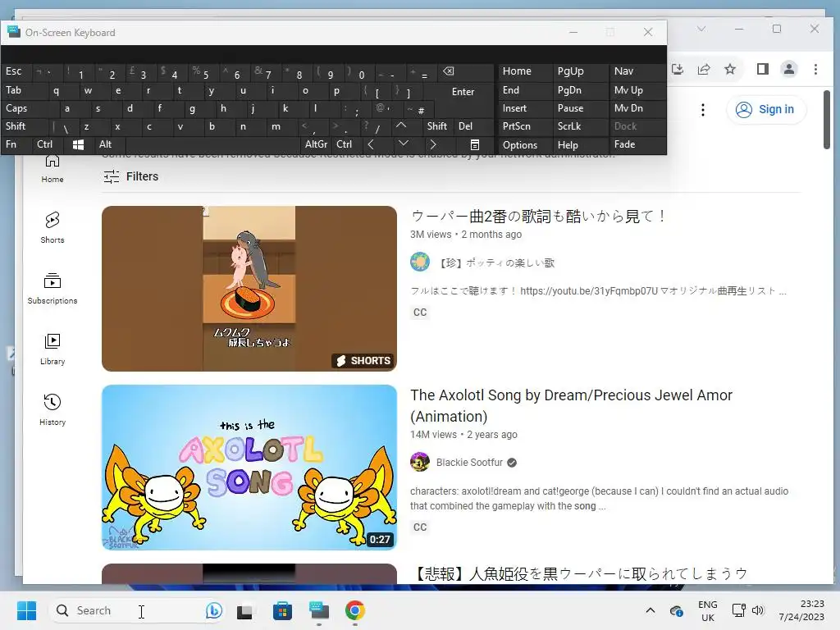Open Chrome three-dot menu
Screen dimensions: 840x630
click(815, 69)
